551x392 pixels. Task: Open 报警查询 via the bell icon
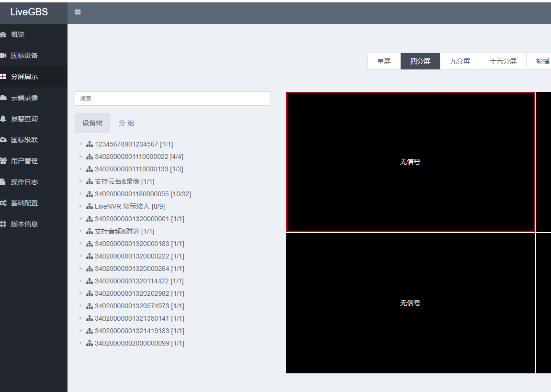tap(3, 119)
